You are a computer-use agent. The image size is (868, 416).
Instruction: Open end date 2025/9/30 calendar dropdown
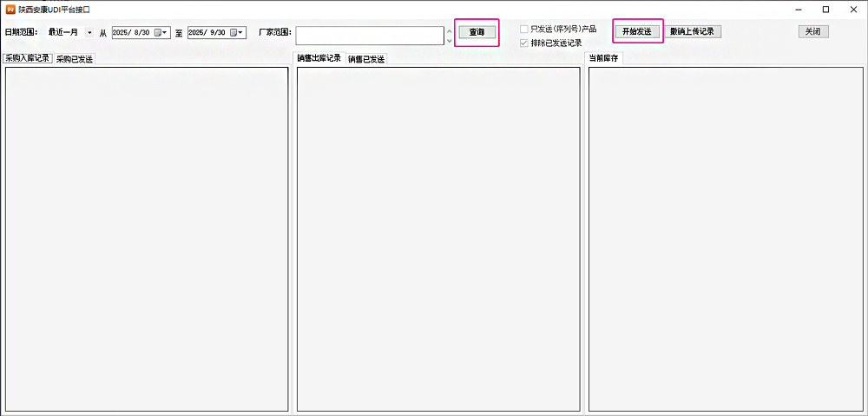point(237,33)
